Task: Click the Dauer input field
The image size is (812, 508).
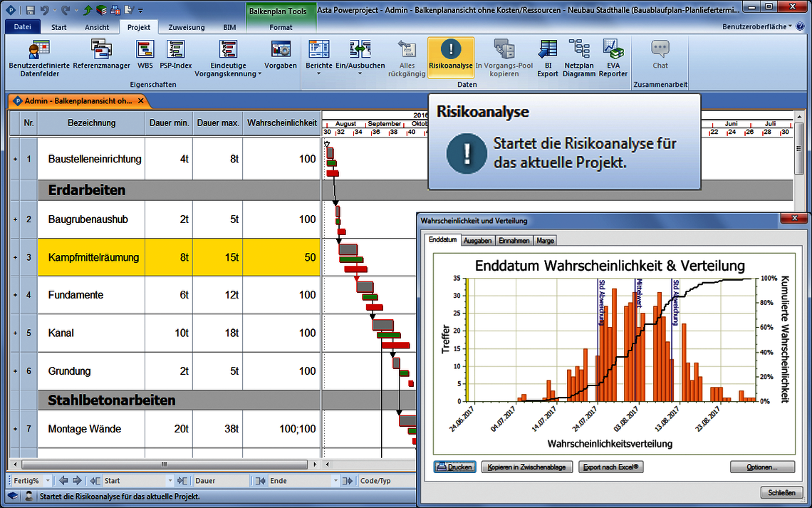Action: [221, 480]
